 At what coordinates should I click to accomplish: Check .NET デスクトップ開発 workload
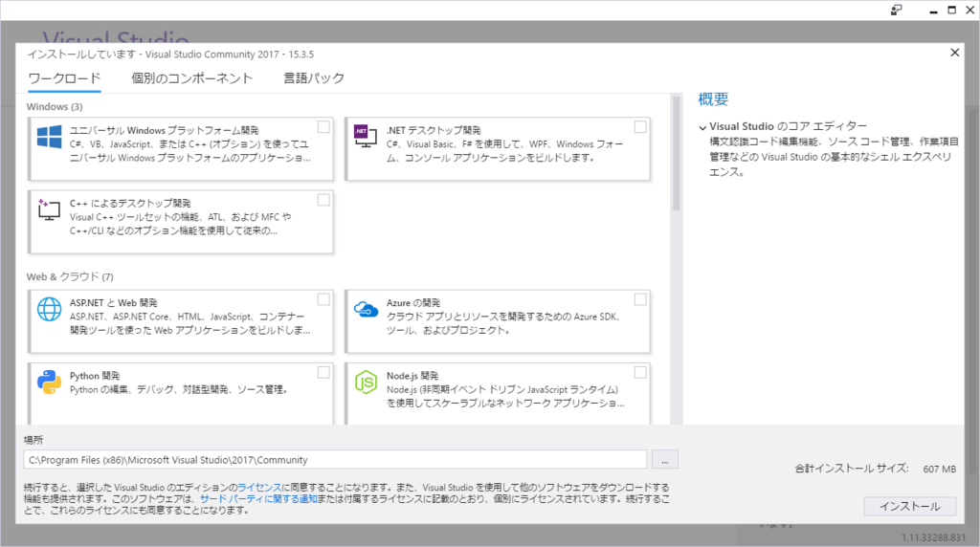point(640,127)
